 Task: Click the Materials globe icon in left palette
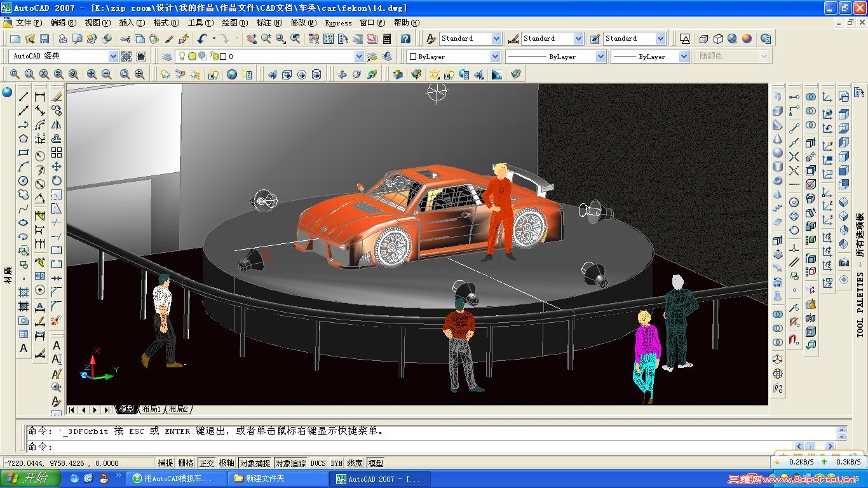7,92
